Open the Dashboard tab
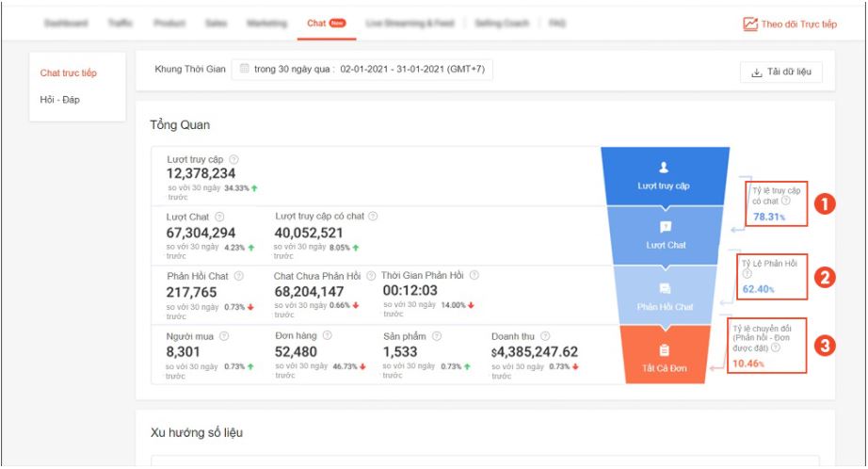The width and height of the screenshot is (868, 469). [66, 23]
